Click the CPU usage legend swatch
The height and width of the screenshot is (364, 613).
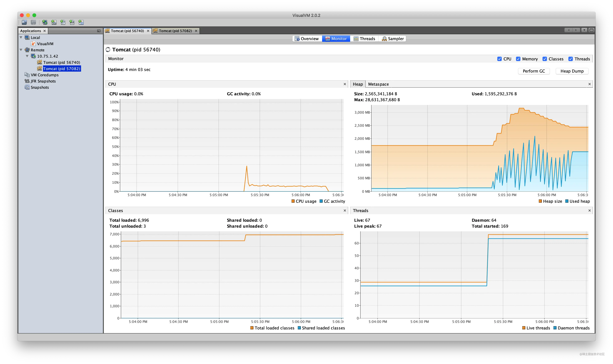pos(293,201)
